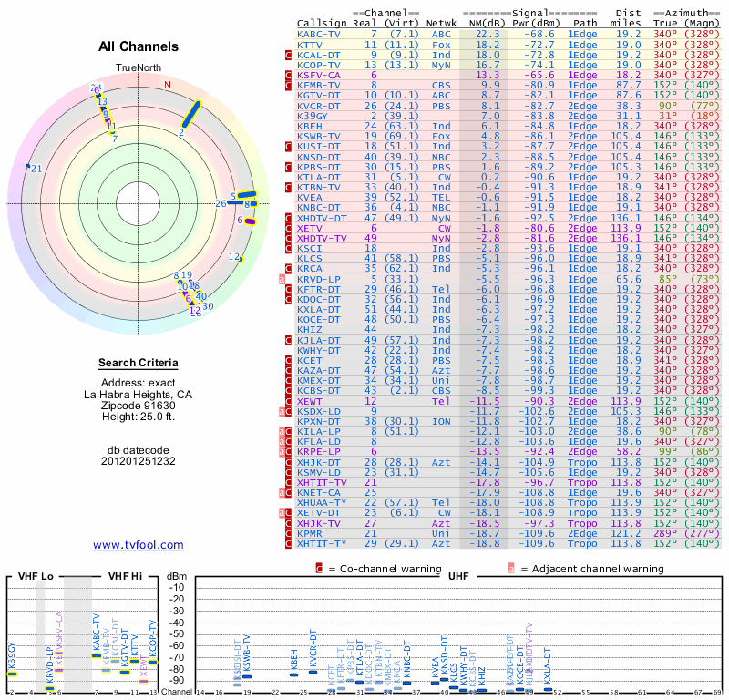This screenshot has width=729, height=700.
Task: Click the KTTV callsign entry
Action: (310, 45)
